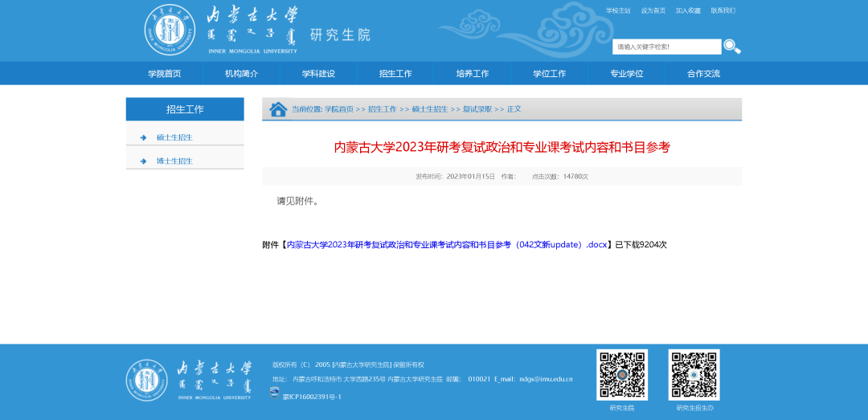Click the 研究生院 QR code

coord(621,374)
